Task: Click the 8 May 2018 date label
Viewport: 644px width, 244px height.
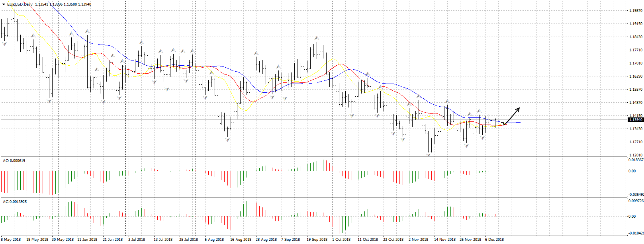Action: (11, 240)
